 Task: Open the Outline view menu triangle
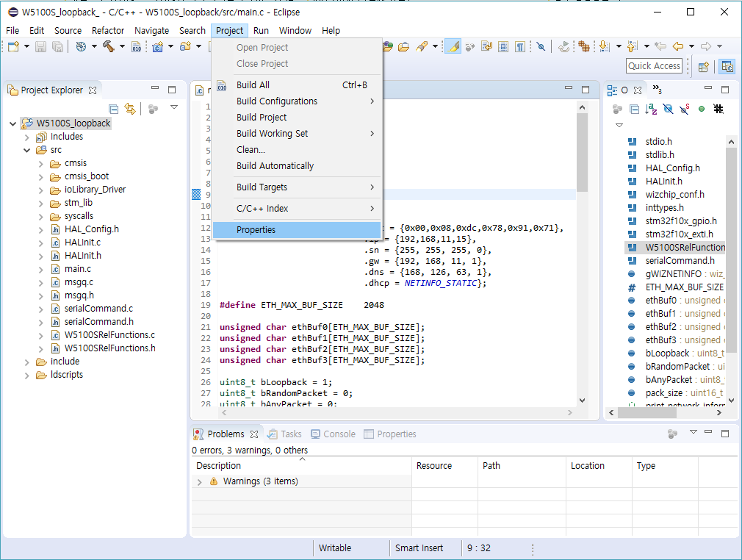pyautogui.click(x=619, y=126)
